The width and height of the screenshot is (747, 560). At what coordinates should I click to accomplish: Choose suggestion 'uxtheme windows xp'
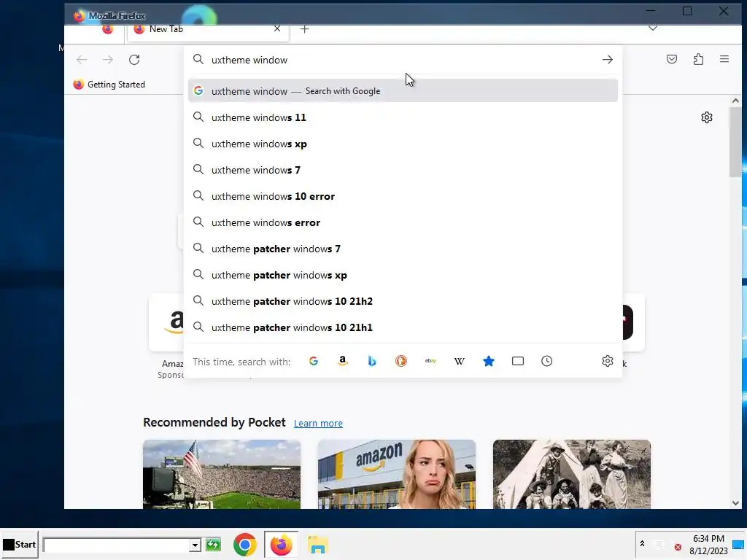click(403, 144)
